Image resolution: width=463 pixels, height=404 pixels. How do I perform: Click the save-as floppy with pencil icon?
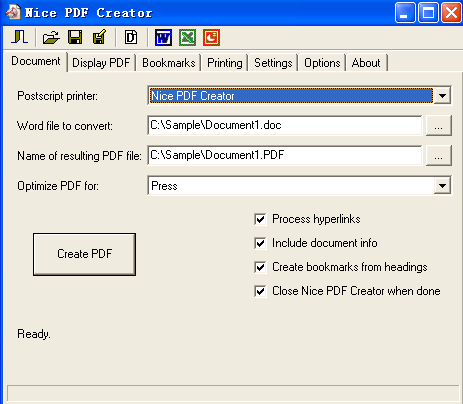click(x=99, y=37)
